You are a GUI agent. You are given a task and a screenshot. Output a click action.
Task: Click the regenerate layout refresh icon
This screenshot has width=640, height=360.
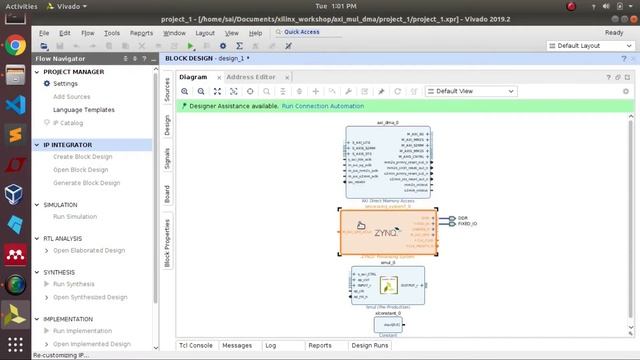[x=397, y=91]
